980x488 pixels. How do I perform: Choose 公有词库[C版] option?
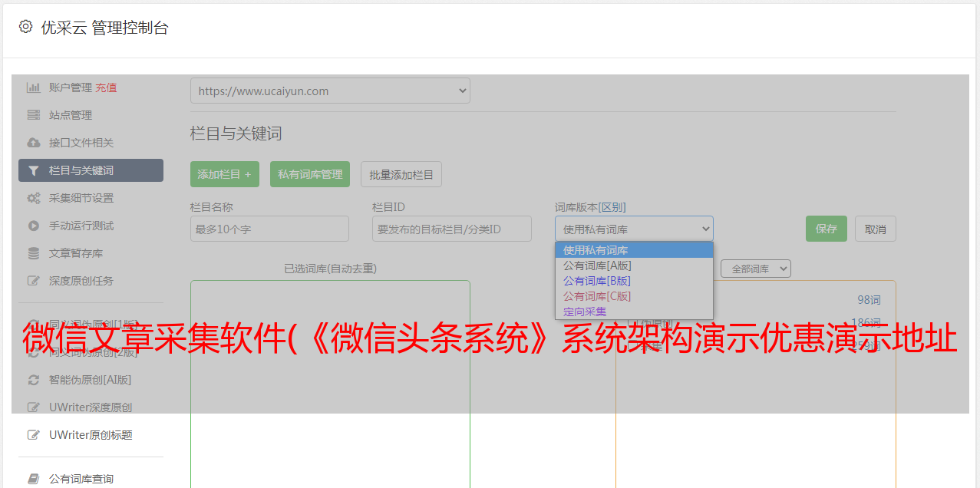click(634, 296)
